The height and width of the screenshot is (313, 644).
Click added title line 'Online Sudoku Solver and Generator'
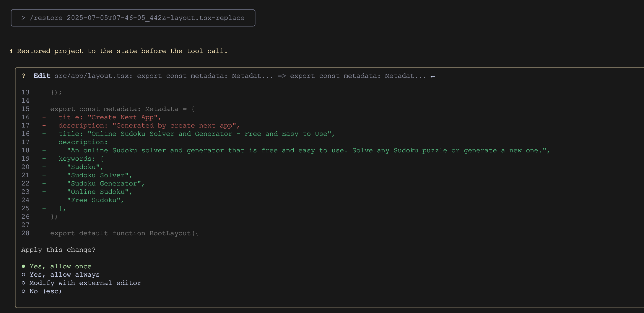pos(196,134)
